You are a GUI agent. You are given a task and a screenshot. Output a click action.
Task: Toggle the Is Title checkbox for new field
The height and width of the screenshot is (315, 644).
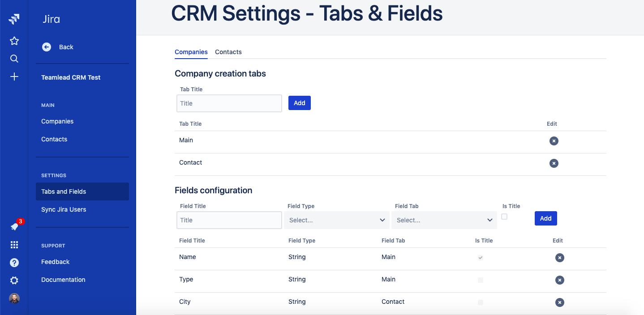504,217
